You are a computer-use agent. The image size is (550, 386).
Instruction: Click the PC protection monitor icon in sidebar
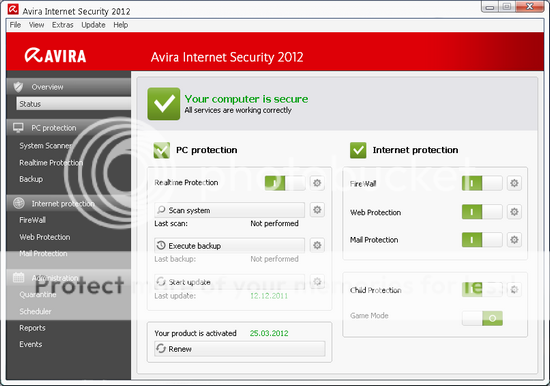(x=18, y=127)
